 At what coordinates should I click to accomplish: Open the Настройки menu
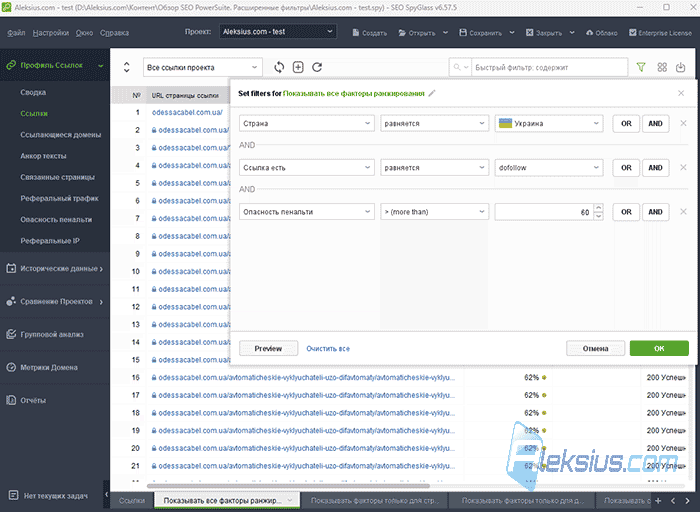[x=51, y=33]
